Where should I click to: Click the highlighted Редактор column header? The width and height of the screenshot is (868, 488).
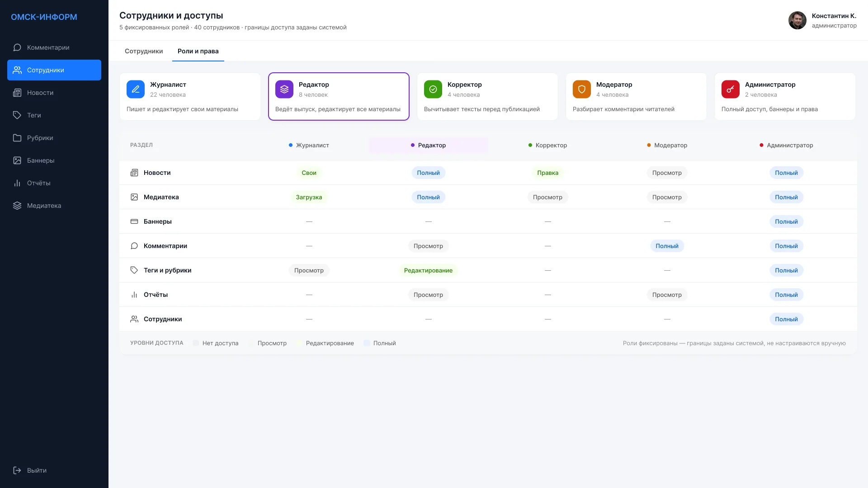click(x=429, y=145)
